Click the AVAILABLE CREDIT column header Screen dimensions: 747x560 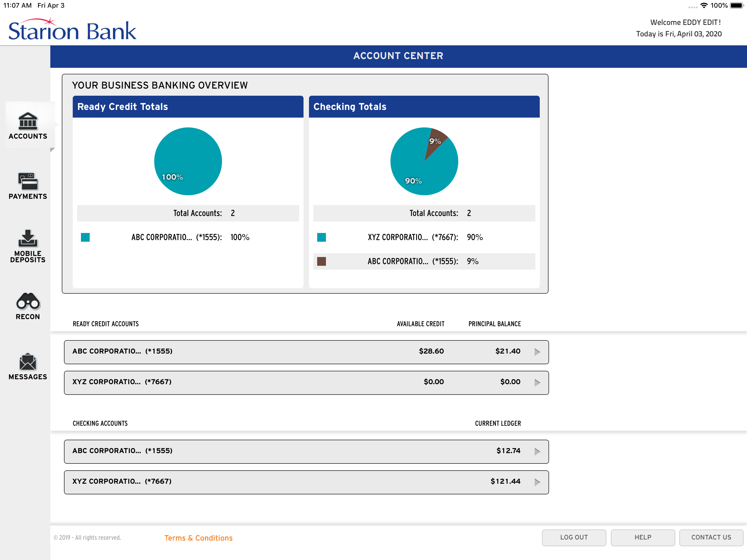pyautogui.click(x=421, y=323)
